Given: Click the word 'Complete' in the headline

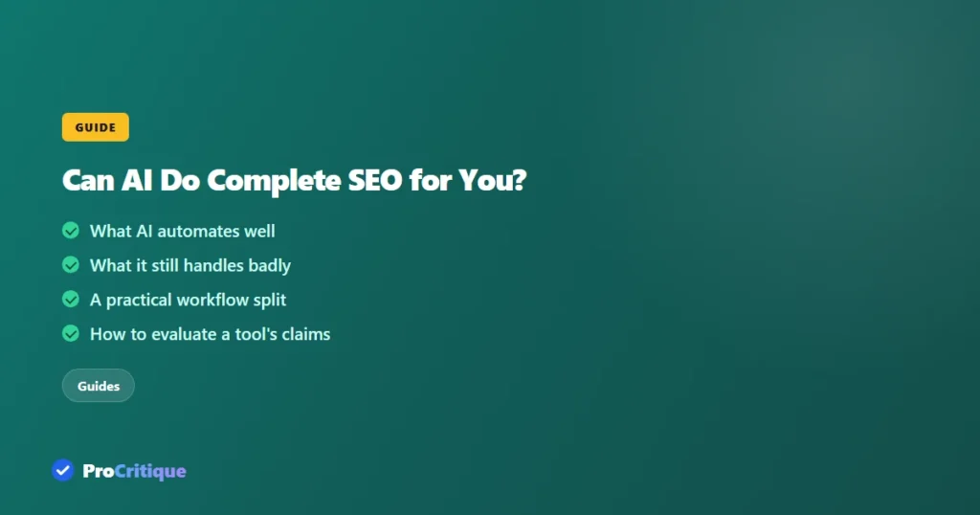Looking at the screenshot, I should 274,181.
